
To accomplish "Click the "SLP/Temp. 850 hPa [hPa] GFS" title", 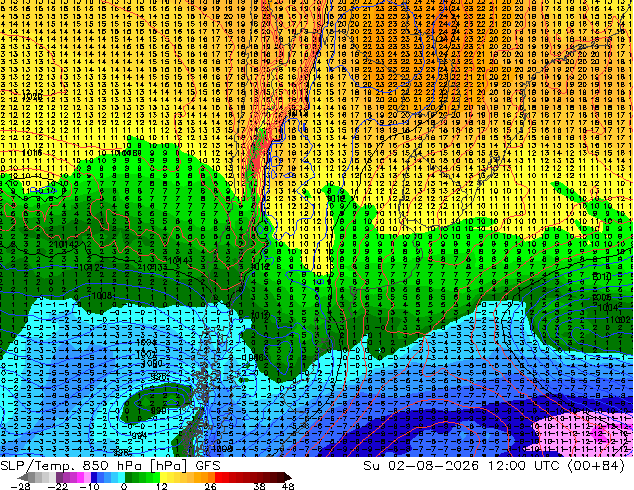I will (110, 466).
